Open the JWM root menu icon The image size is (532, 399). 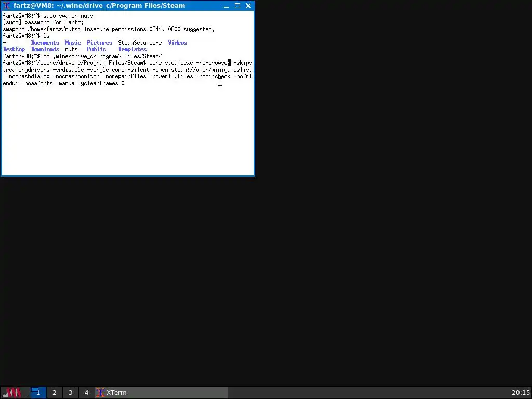point(12,393)
